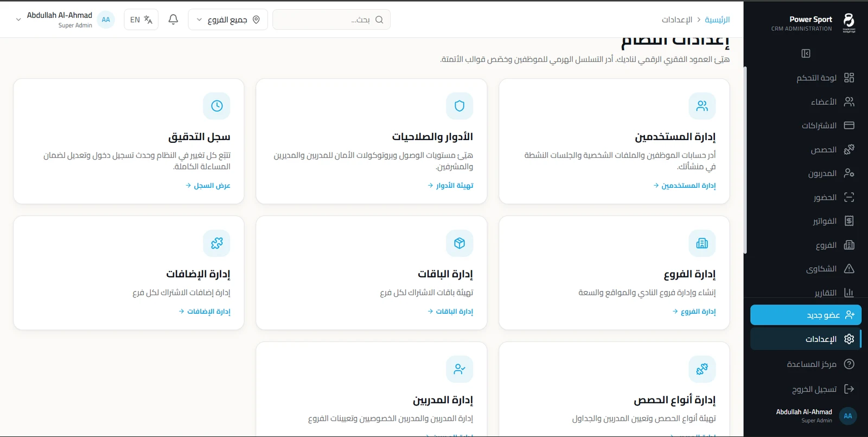Viewport: 868px width, 437px height.
Task: Go to الأعضاء menu label in the sidebar
Action: (x=824, y=102)
